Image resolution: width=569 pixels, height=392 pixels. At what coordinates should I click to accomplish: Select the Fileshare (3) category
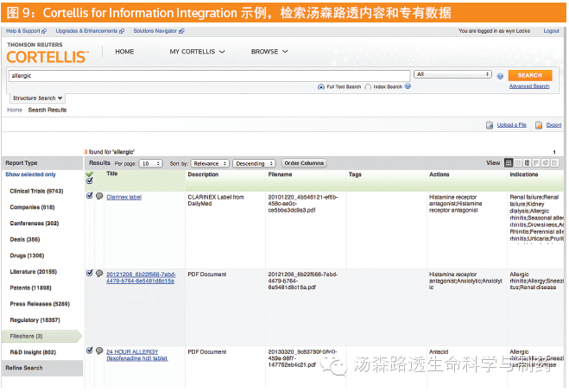pos(41,337)
